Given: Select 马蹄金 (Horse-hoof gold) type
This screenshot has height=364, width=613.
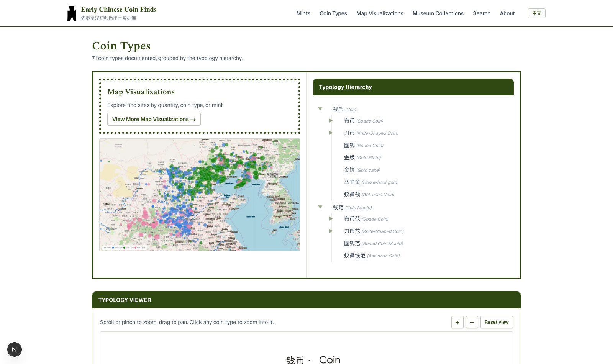Looking at the screenshot, I should click(x=371, y=182).
